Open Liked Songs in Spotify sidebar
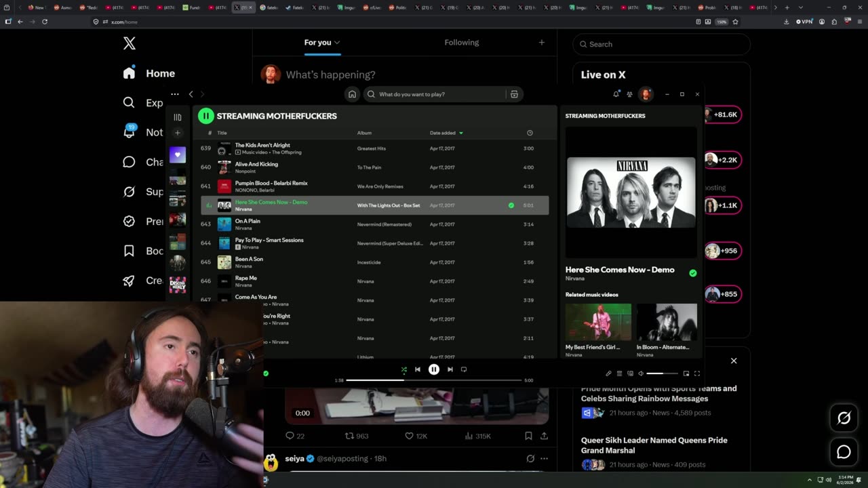 pyautogui.click(x=178, y=155)
